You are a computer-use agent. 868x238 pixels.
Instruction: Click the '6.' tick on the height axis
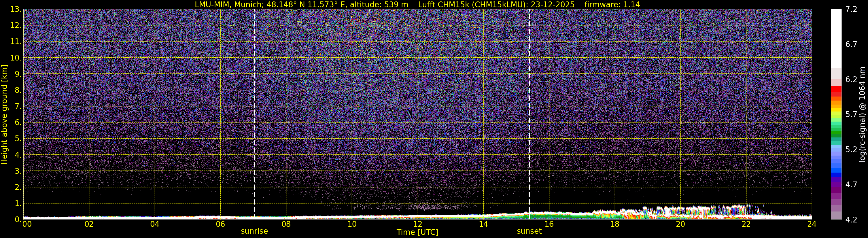coord(18,123)
